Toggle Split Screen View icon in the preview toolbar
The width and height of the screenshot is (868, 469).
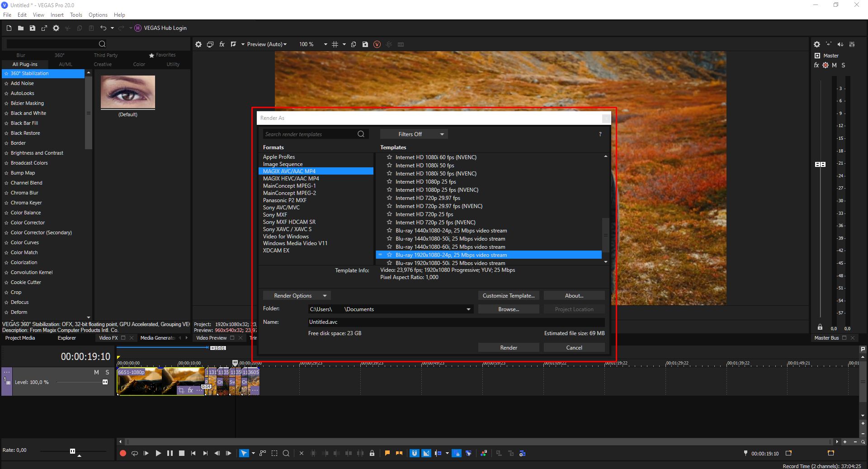tap(233, 44)
